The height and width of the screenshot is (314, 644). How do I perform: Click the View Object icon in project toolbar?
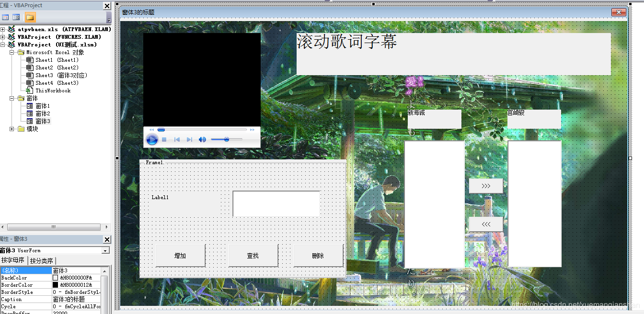tap(16, 17)
